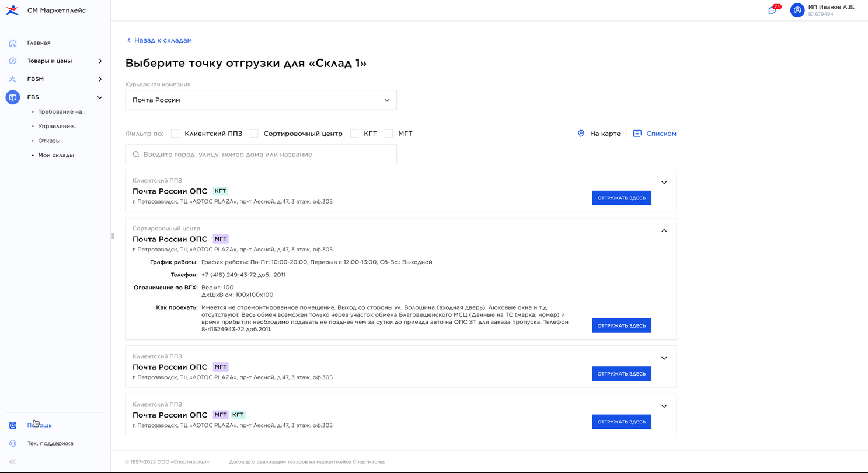Click the page heading Выберите точку отгрузки
This screenshot has height=473, width=868.
click(x=246, y=64)
